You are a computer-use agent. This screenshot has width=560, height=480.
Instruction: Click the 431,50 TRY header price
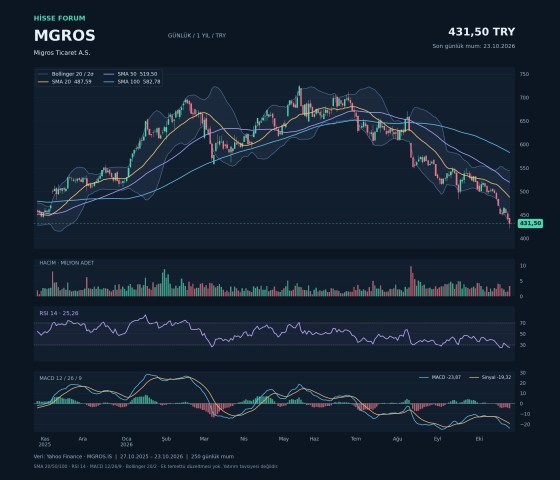(x=481, y=32)
